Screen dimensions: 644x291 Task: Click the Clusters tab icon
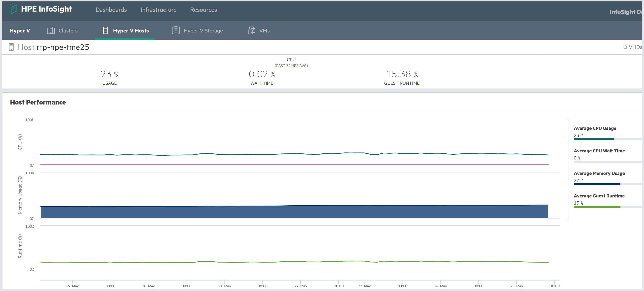tap(51, 30)
